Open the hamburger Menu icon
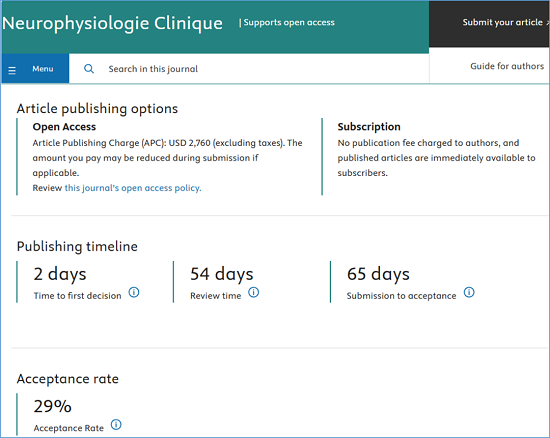 [x=12, y=70]
